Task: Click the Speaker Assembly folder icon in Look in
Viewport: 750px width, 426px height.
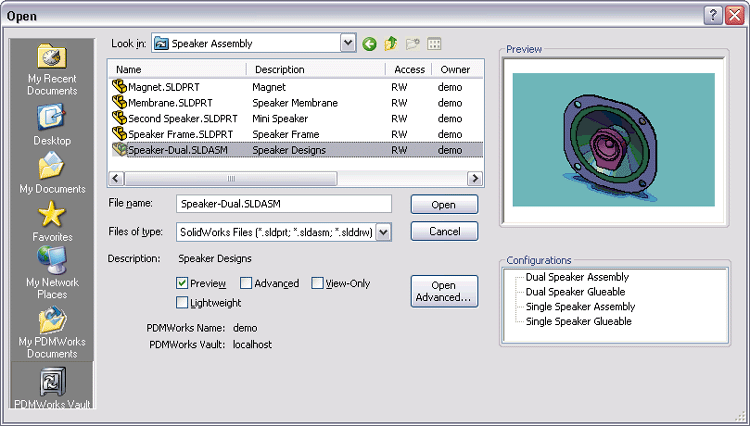Action: (161, 44)
